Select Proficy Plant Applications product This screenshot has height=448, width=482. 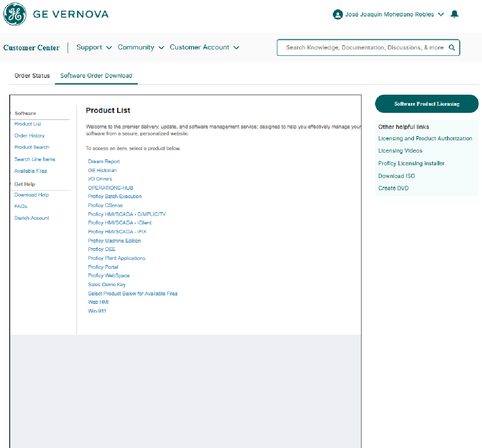coord(117,258)
